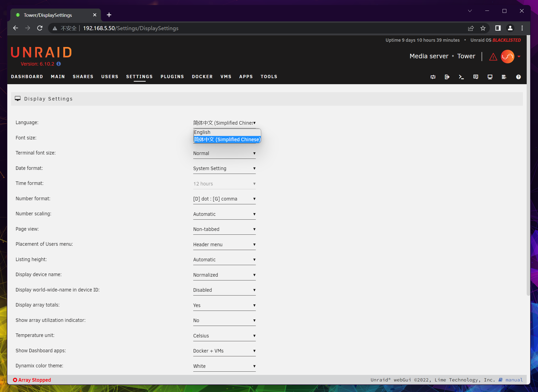Open the Date format dropdown
This screenshot has height=392, width=538.
tap(224, 169)
